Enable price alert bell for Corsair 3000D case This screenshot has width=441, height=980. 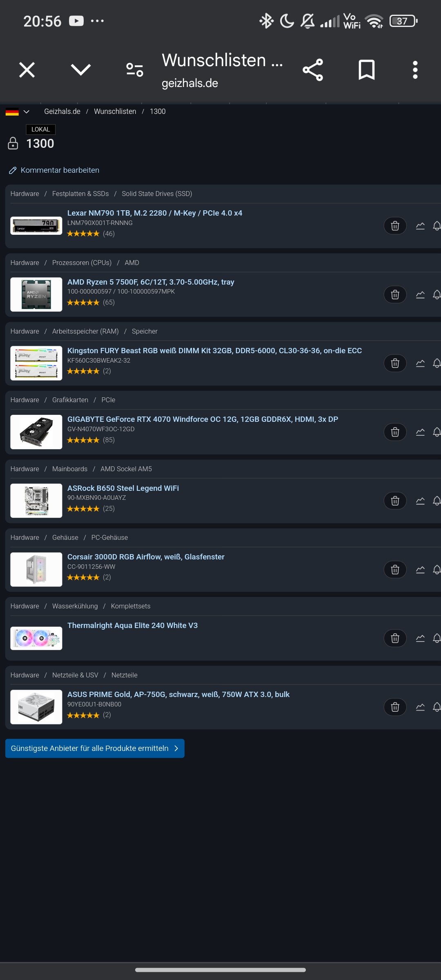[437, 569]
